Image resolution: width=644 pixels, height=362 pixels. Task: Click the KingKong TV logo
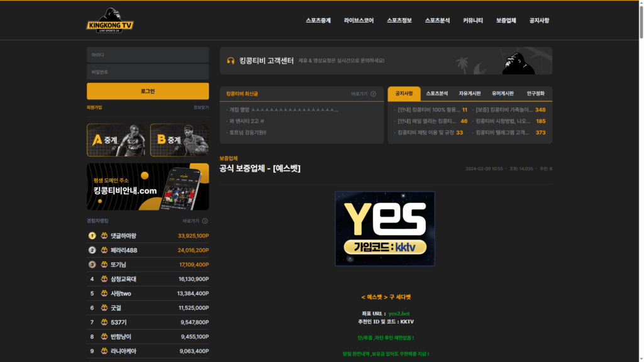pyautogui.click(x=110, y=21)
